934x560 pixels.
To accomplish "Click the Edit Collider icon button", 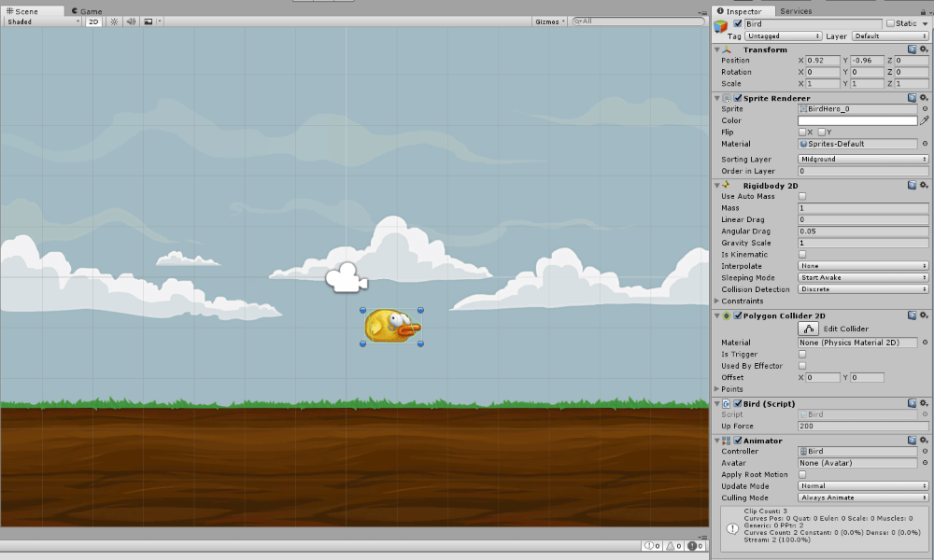I will [x=808, y=329].
